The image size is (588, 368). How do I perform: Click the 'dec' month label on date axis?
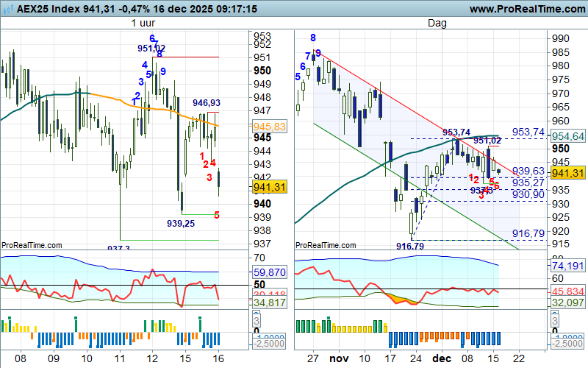click(x=442, y=358)
